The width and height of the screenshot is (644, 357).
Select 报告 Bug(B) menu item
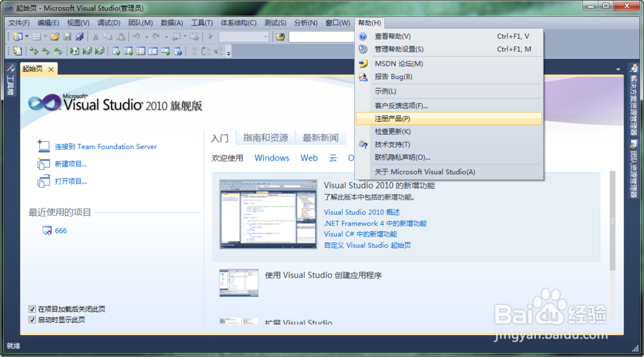(x=449, y=77)
